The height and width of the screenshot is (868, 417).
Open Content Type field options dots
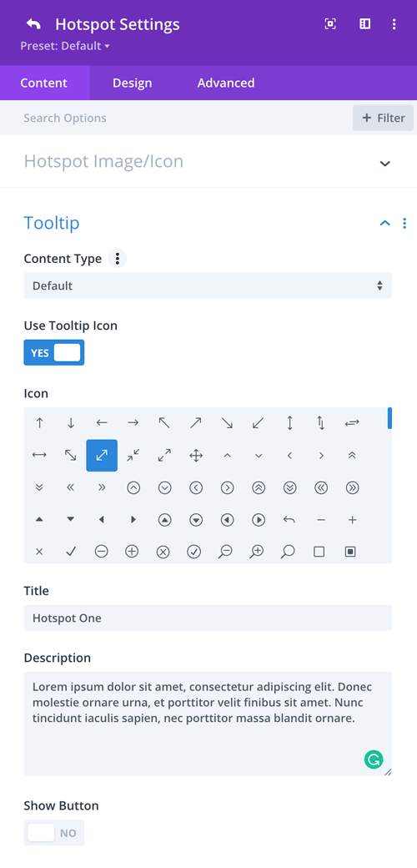118,259
